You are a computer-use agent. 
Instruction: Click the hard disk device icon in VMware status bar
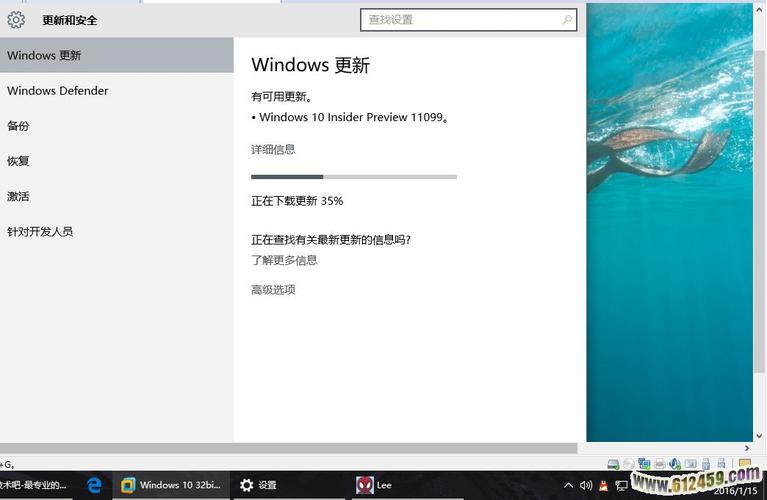[613, 464]
